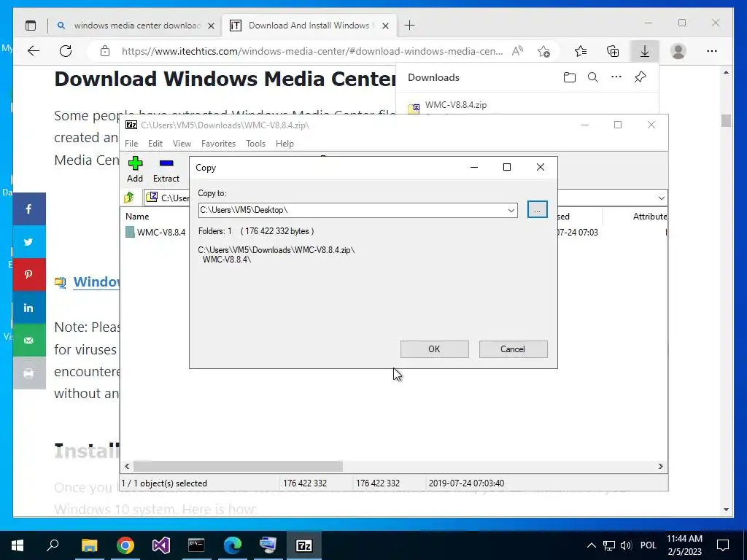Click the 7-Zip horizontal scrollbar thumb
Viewport: 747px width, 560px height.
tap(238, 466)
